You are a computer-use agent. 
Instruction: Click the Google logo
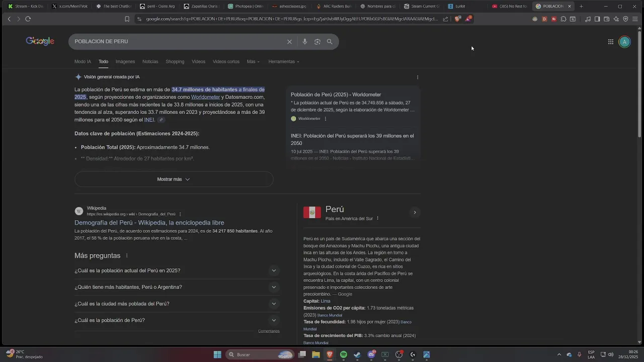[40, 41]
